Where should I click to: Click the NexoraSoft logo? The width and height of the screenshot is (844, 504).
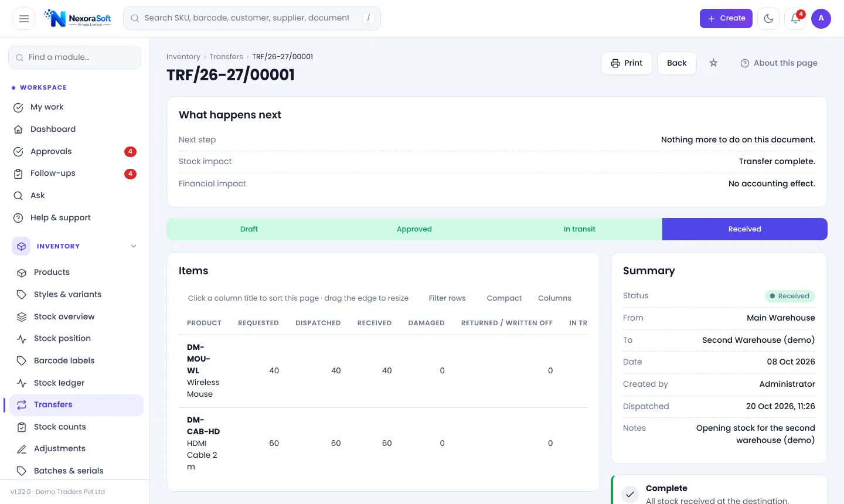tap(77, 19)
